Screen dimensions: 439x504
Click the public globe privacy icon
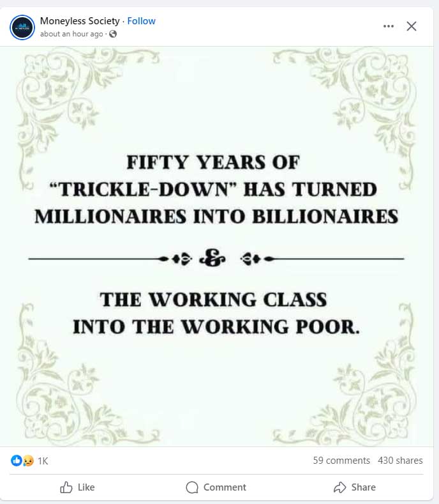point(113,34)
